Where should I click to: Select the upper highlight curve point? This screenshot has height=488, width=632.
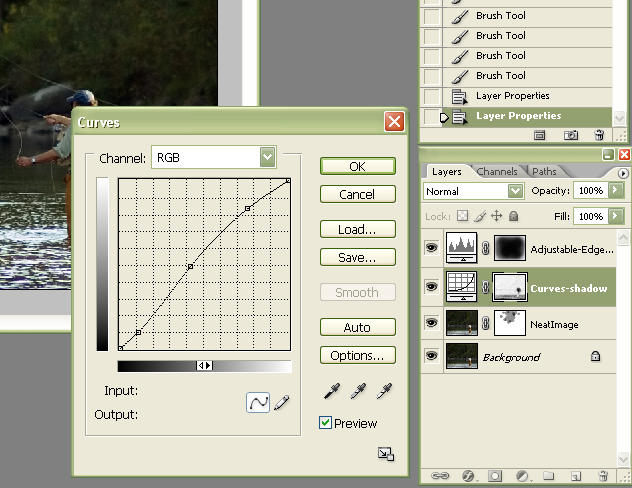[x=247, y=208]
